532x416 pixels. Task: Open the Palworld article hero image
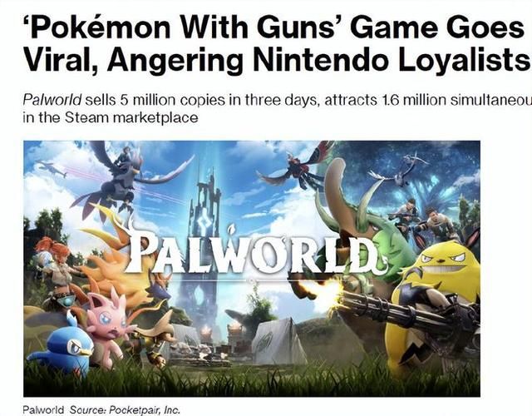click(252, 269)
